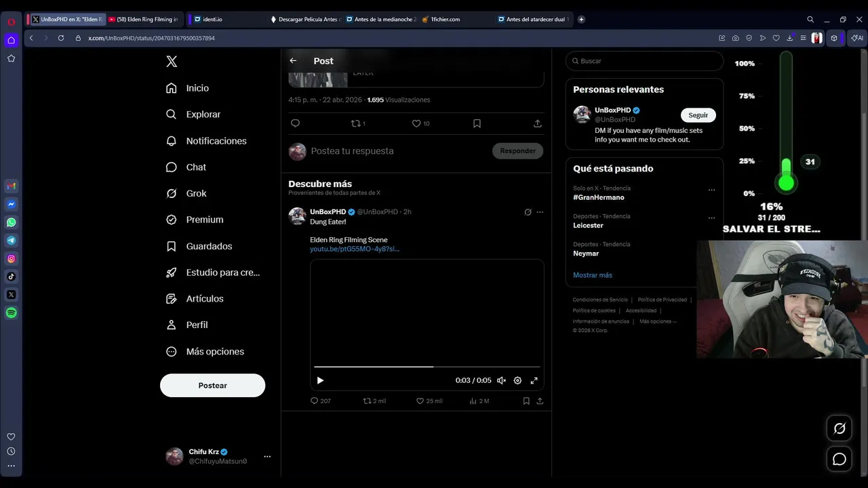The width and height of the screenshot is (868, 488).
Task: Open the floating chat button
Action: (x=840, y=460)
